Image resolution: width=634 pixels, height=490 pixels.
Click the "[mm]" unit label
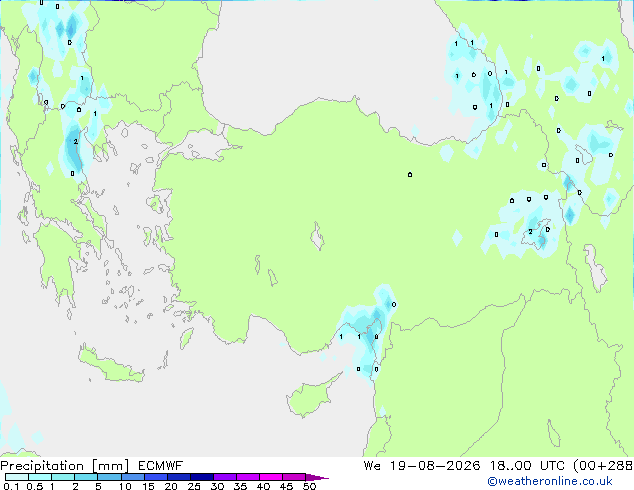[111, 466]
